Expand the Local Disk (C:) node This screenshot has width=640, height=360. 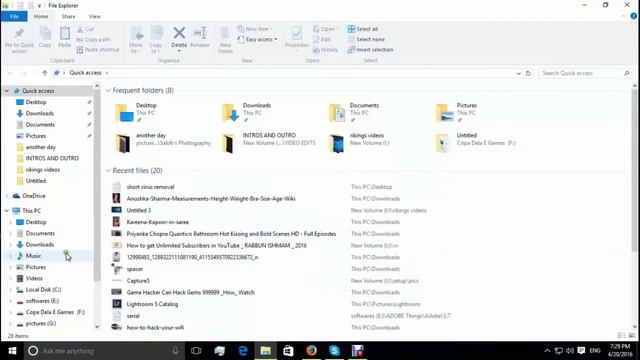11,289
